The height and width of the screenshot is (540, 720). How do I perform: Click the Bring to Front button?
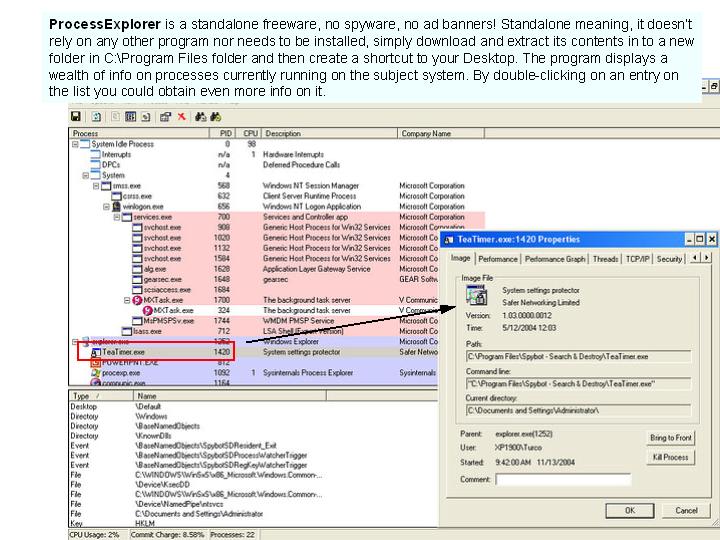tap(670, 438)
